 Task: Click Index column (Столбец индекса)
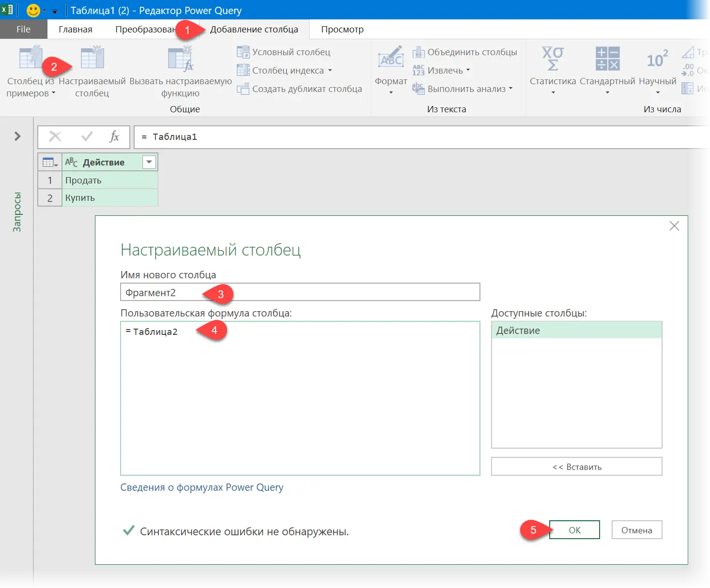point(284,70)
